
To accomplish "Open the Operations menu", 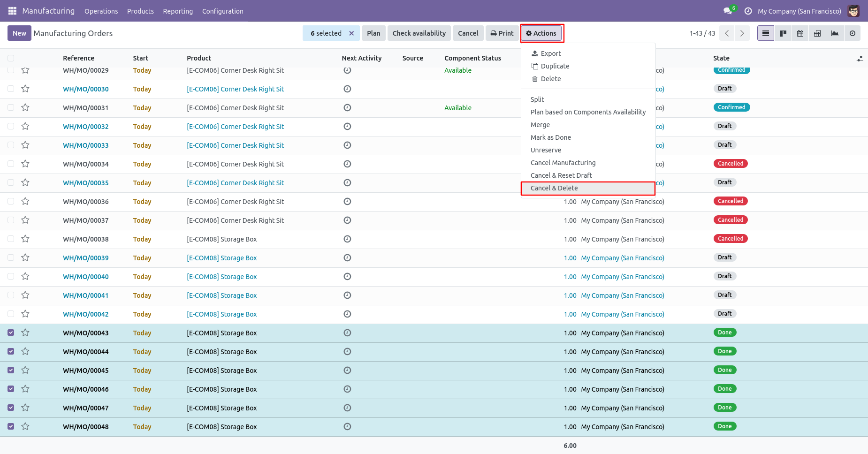I will pyautogui.click(x=101, y=11).
